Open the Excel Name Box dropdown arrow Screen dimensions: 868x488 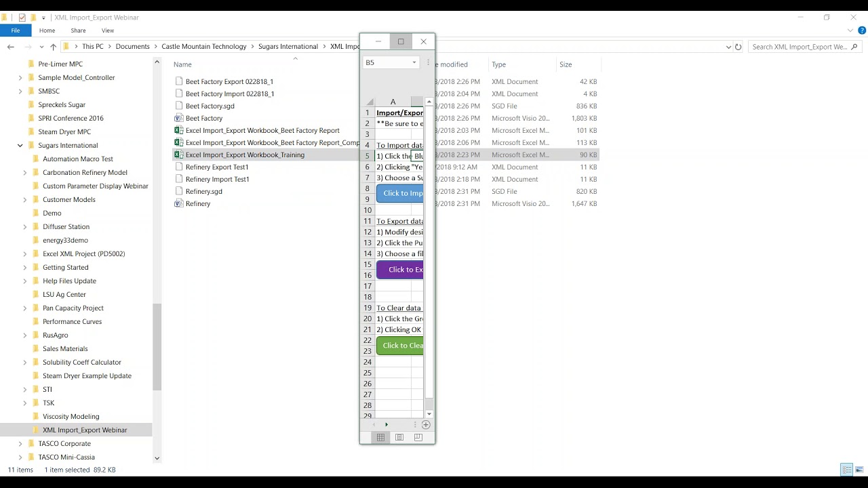414,62
